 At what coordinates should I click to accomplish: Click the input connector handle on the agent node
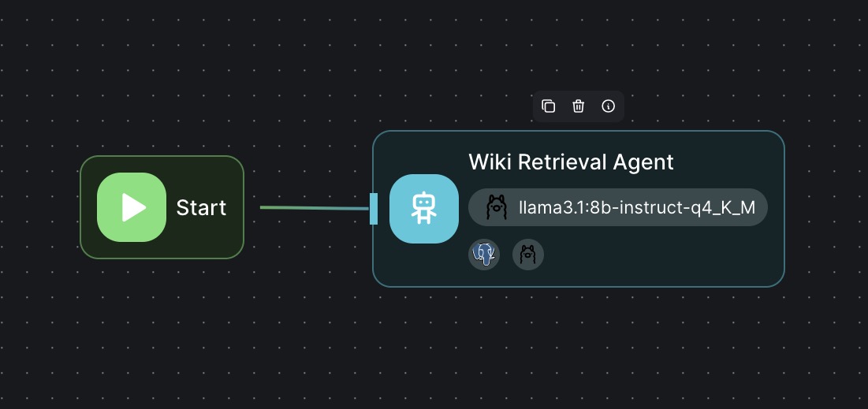tap(374, 209)
